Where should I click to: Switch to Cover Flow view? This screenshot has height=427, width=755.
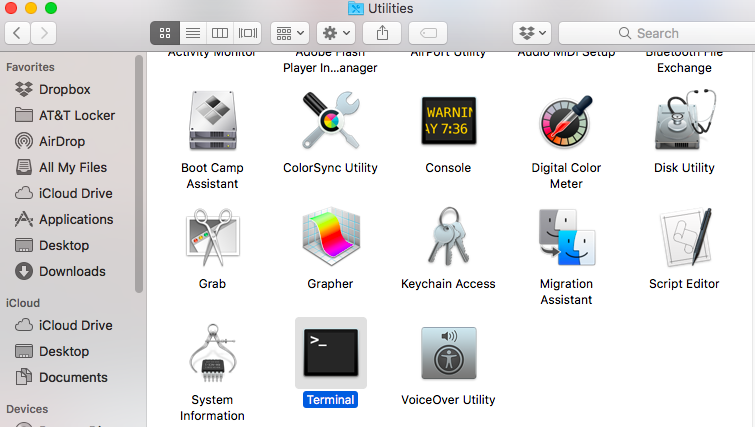click(247, 33)
